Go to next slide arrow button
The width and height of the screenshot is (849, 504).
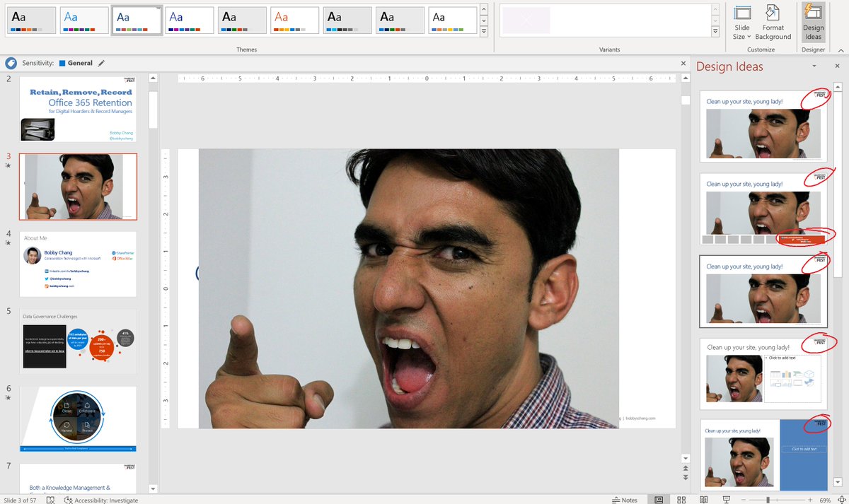(685, 478)
